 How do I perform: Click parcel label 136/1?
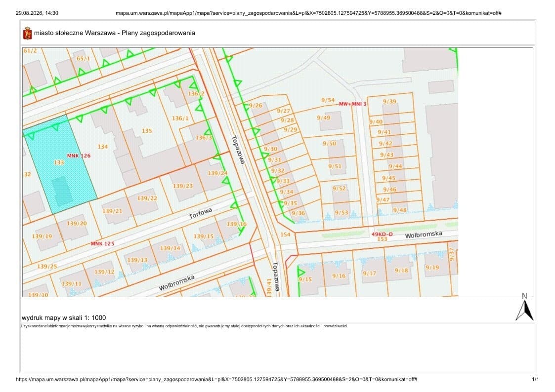tap(180, 118)
